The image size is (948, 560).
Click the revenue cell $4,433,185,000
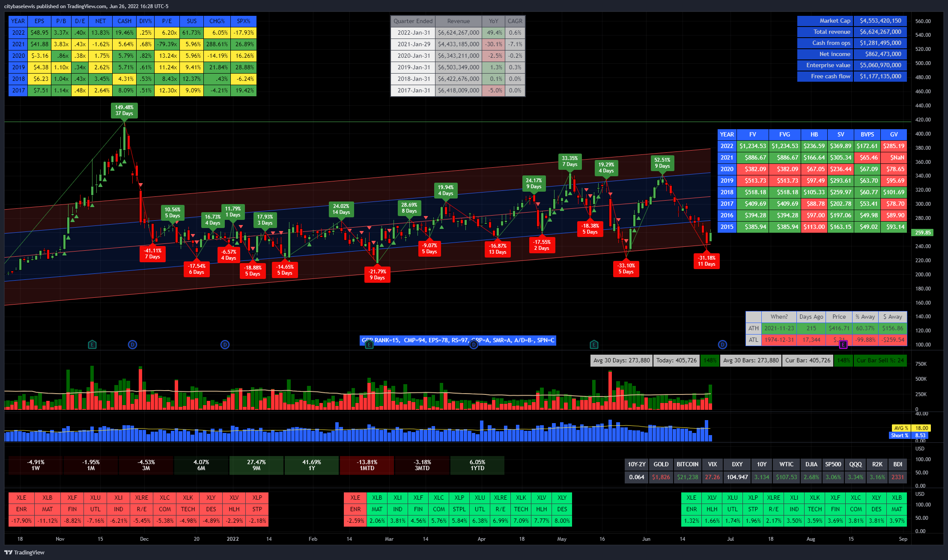459,44
